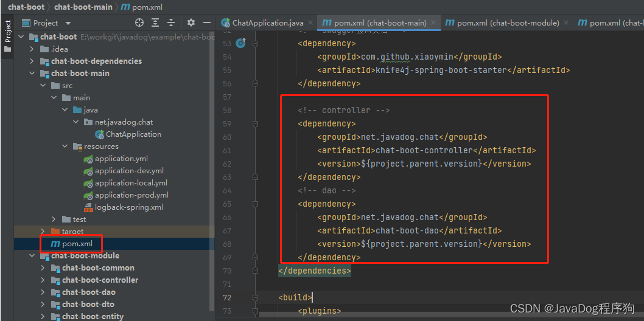Click the Select Opened File locate icon
This screenshot has height=321, width=644.
click(x=139, y=22)
